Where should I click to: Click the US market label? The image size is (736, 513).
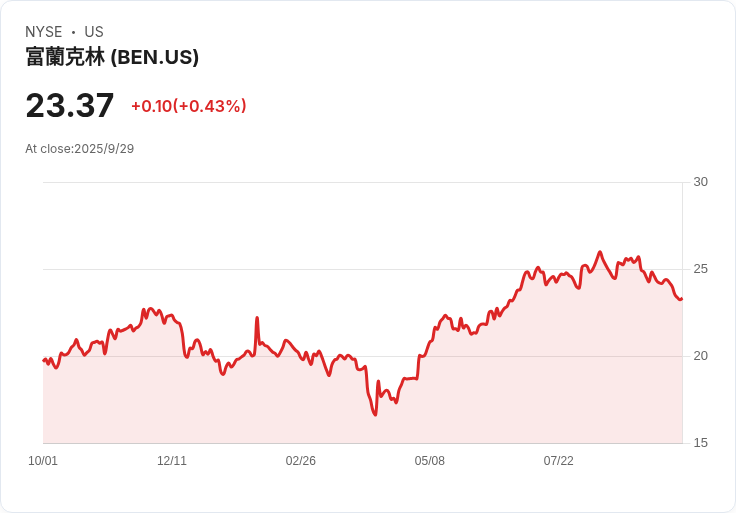94,32
